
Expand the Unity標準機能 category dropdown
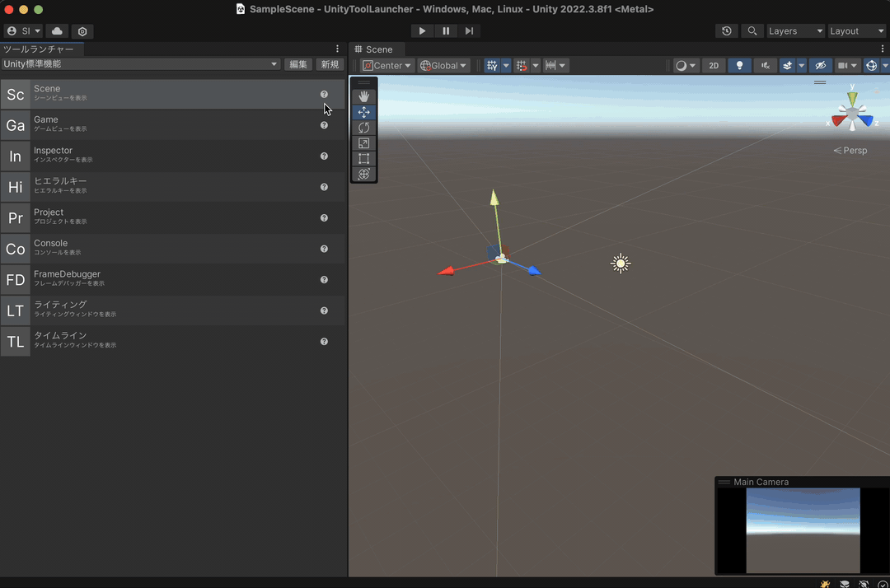[141, 64]
